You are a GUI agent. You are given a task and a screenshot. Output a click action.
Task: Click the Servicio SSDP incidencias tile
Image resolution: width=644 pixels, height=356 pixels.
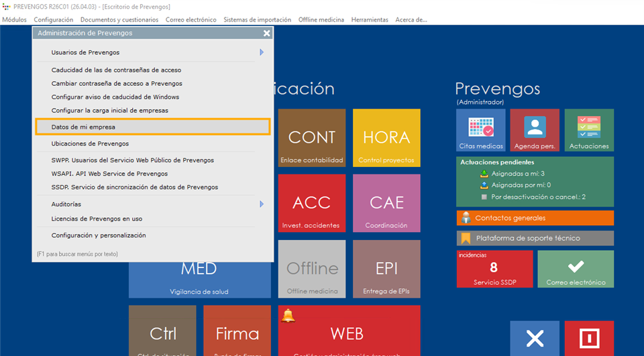[494, 269]
